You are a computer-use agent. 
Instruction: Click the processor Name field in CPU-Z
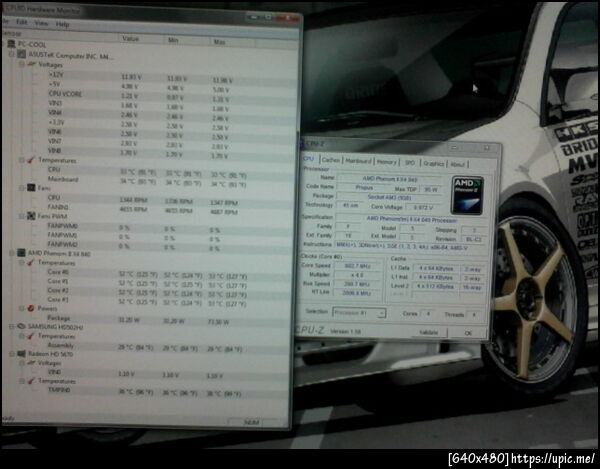(x=390, y=179)
